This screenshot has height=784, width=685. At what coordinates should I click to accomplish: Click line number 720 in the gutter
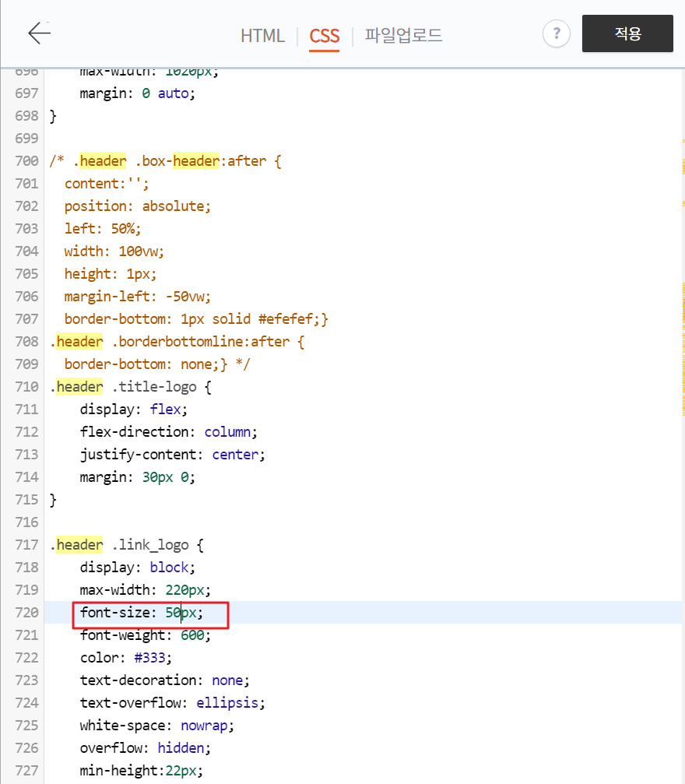pos(26,613)
